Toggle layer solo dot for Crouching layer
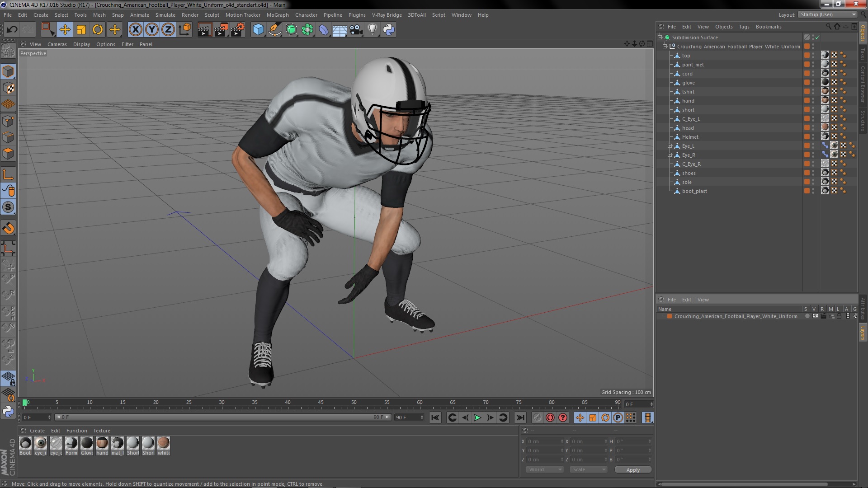This screenshot has height=488, width=868. [x=807, y=316]
